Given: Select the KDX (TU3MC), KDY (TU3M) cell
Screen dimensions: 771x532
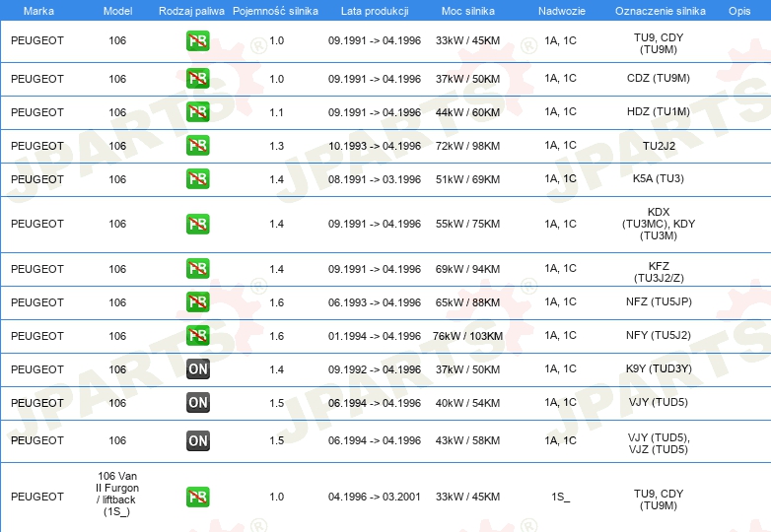Looking at the screenshot, I should pos(659,224).
